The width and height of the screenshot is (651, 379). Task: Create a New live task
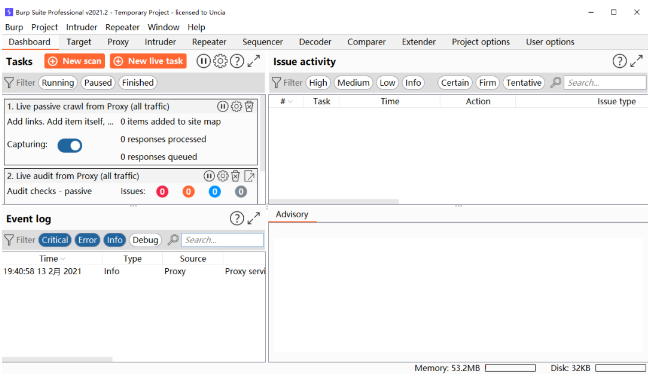148,61
